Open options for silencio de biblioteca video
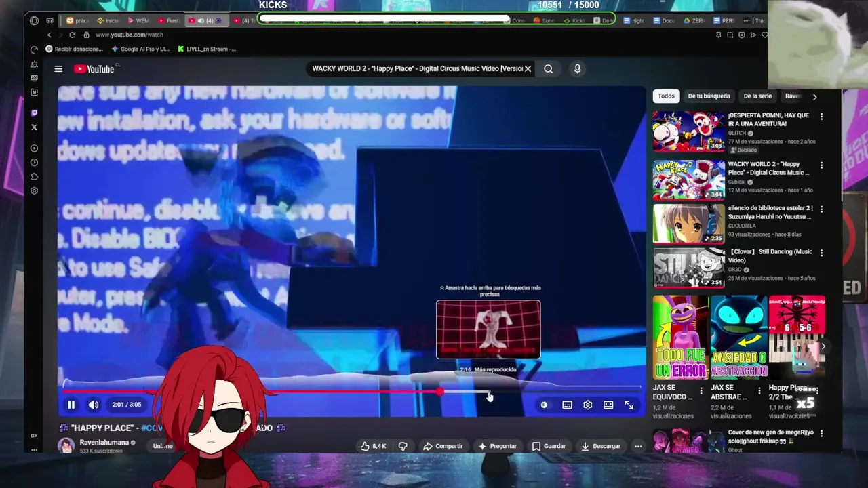The width and height of the screenshot is (868, 488). [x=821, y=209]
